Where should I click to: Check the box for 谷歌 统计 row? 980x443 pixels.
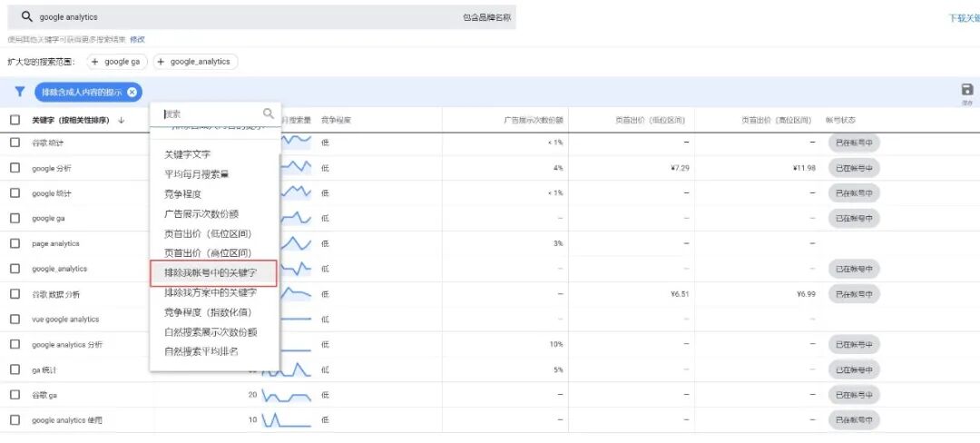click(15, 143)
